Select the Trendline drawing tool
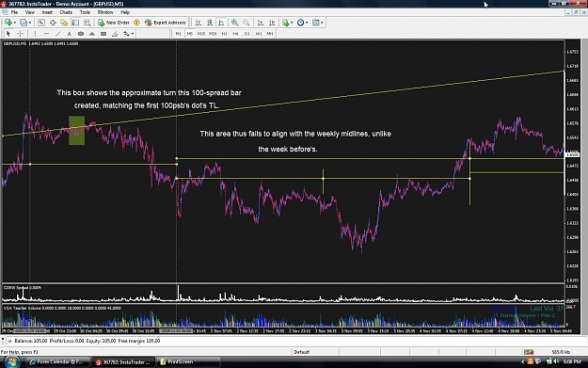This screenshot has width=588, height=368. 57,34
